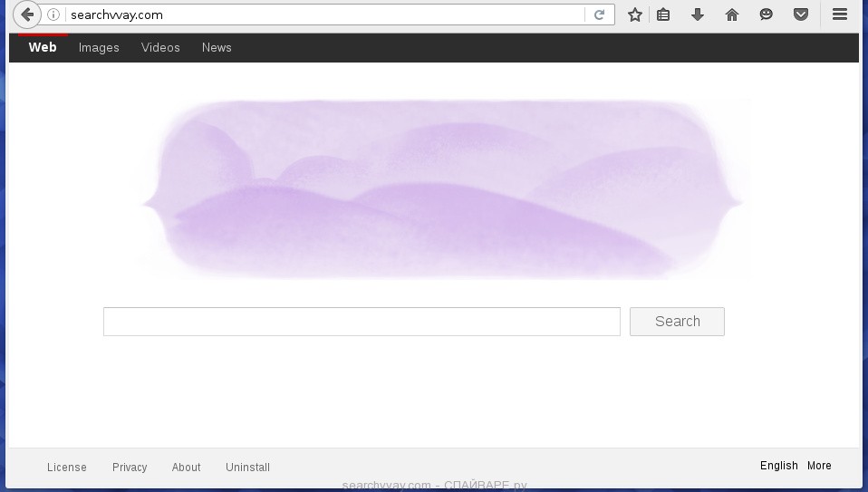This screenshot has height=492, width=868.
Task: Show bookmarks list icon
Action: click(663, 14)
